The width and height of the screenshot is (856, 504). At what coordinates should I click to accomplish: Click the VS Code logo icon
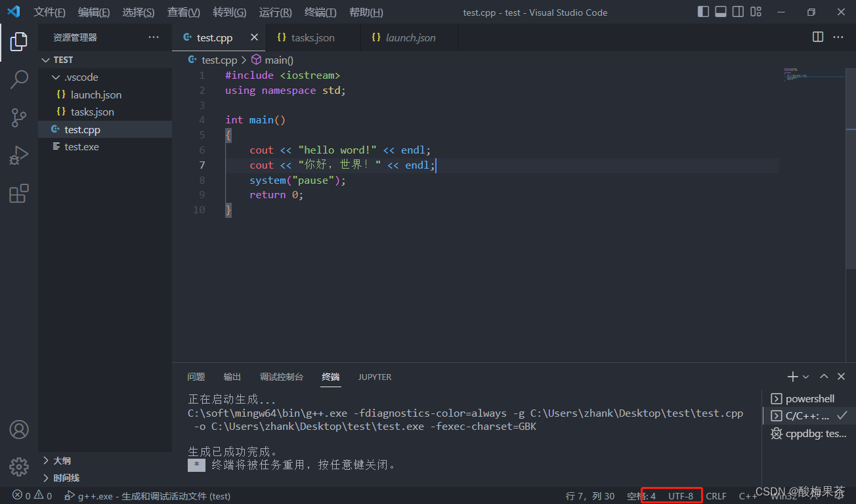pyautogui.click(x=14, y=12)
